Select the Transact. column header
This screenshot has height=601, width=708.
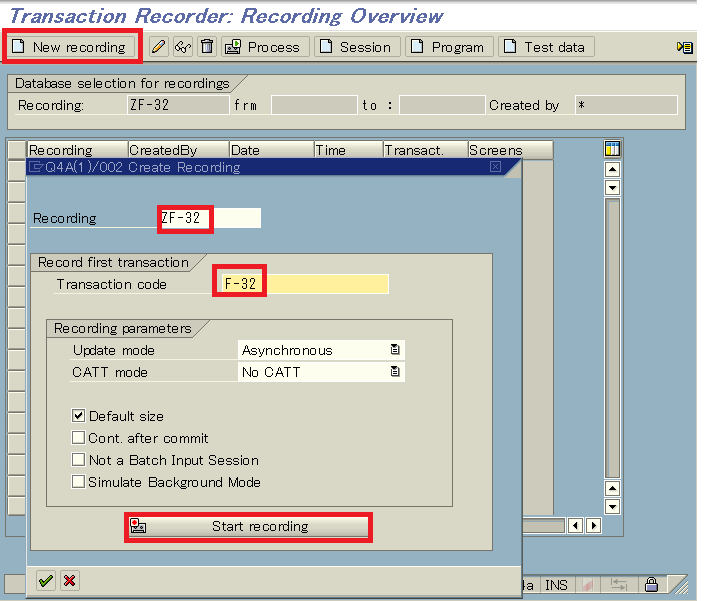pyautogui.click(x=425, y=150)
